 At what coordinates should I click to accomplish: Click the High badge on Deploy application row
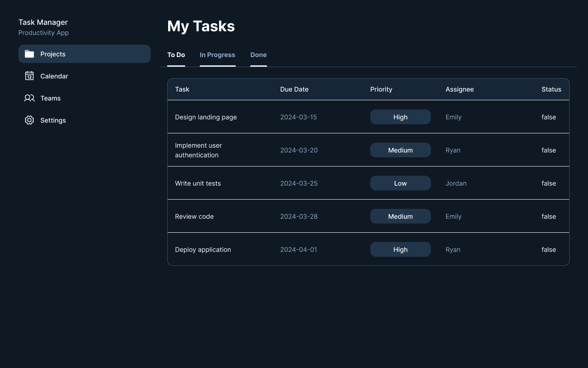coord(400,249)
